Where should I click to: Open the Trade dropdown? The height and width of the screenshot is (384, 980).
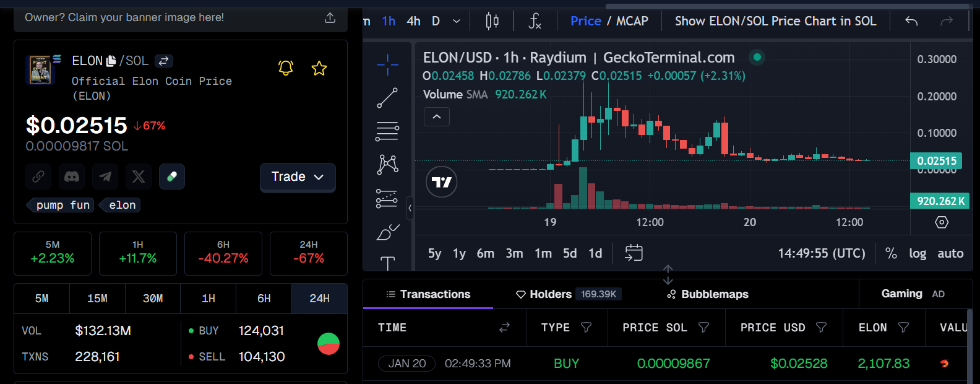coord(298,177)
